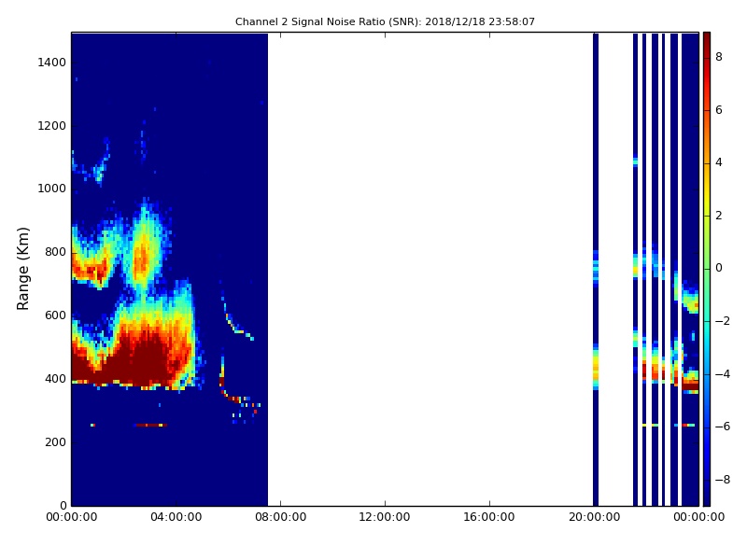This screenshot has height=560, width=747.
Task: Click the 04:00:00 time axis label
Action: (176, 517)
